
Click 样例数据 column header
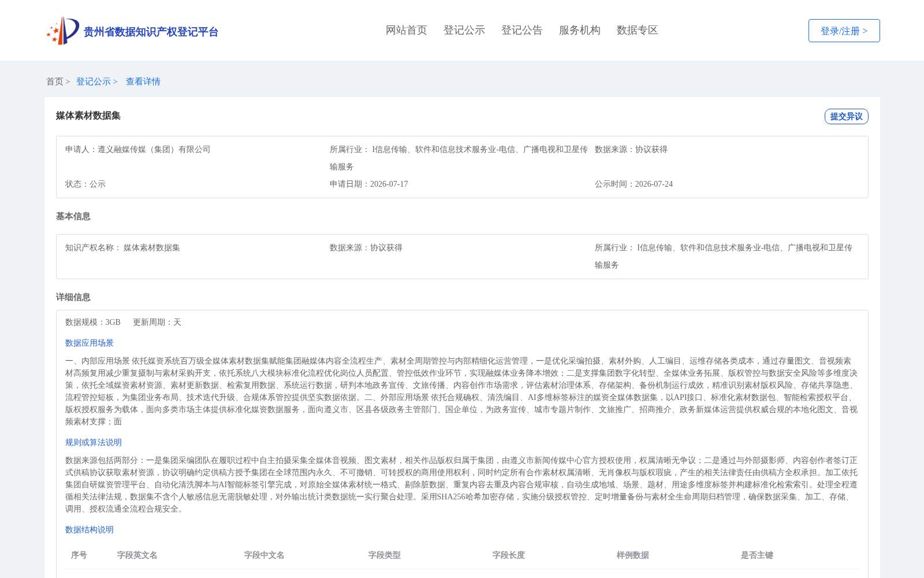pos(633,555)
